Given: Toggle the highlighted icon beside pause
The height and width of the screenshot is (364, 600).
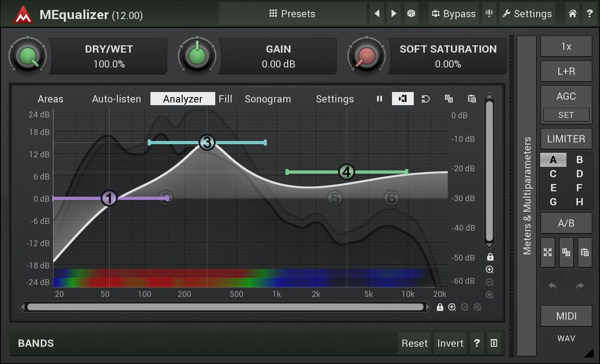Looking at the screenshot, I should [403, 99].
